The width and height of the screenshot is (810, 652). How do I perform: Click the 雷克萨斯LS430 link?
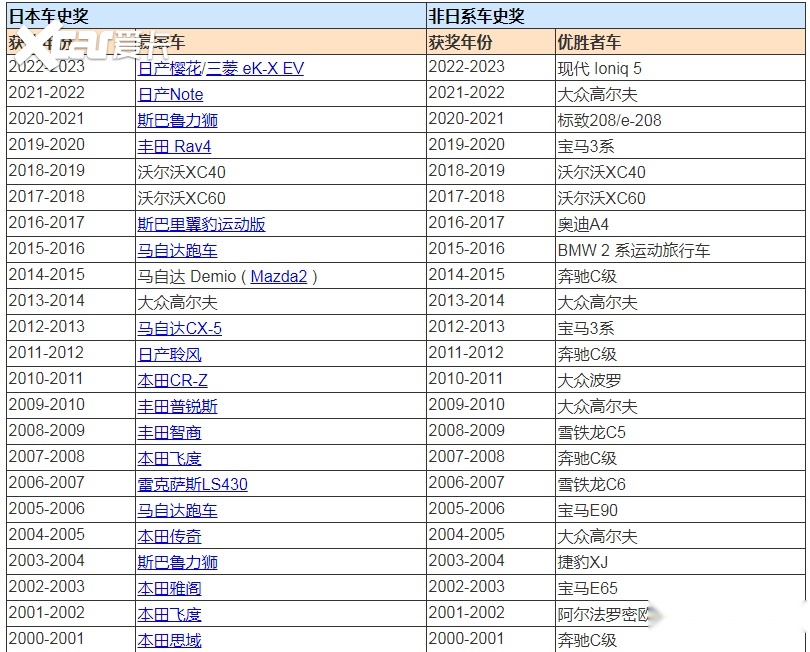(193, 484)
